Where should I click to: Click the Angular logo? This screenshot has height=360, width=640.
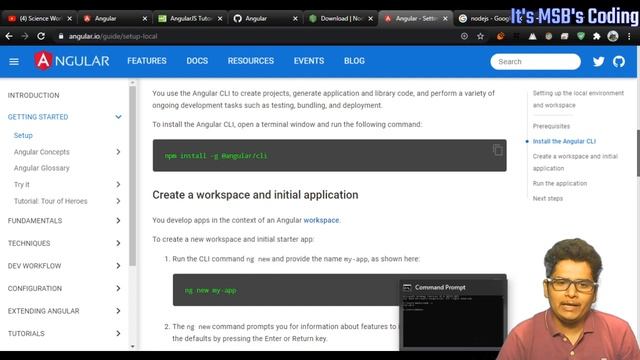[x=72, y=61]
